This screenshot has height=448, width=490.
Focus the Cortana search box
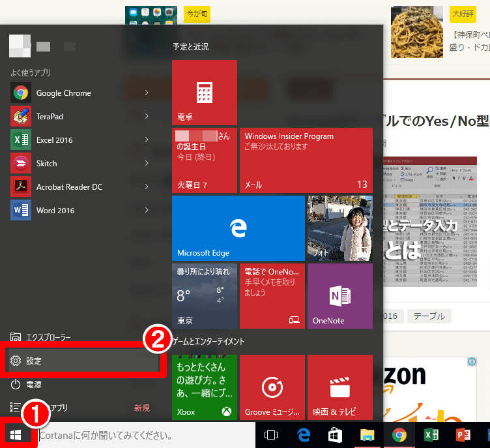146,435
